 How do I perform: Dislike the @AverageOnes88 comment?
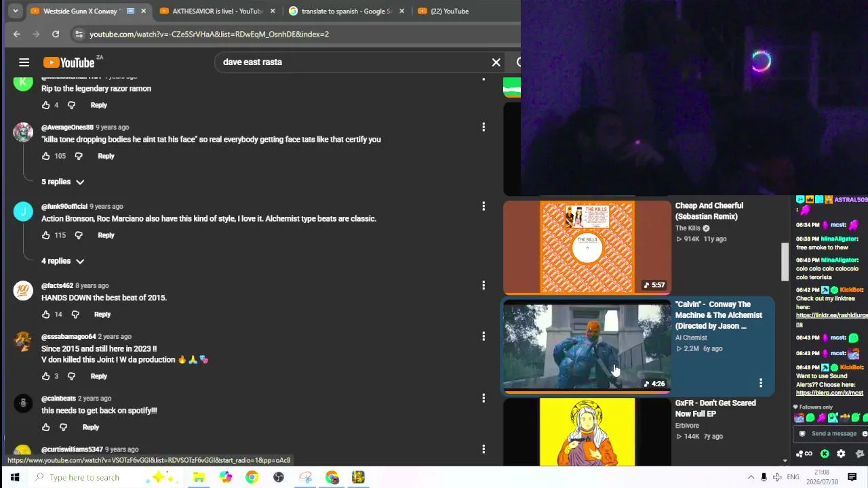pos(79,156)
